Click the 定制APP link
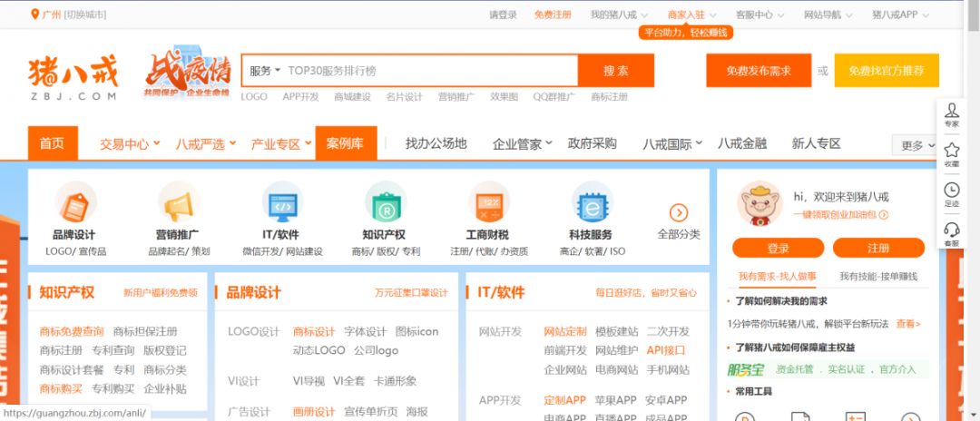980x421 pixels. (565, 400)
